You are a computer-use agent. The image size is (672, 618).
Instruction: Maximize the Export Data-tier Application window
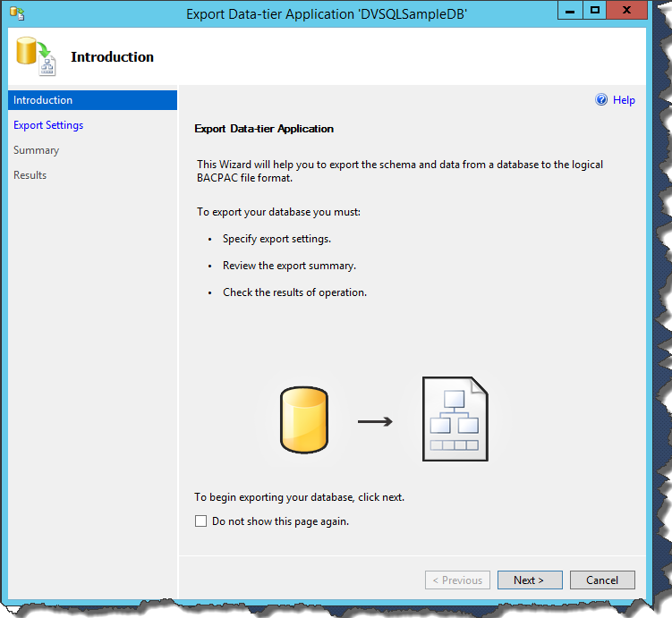594,10
